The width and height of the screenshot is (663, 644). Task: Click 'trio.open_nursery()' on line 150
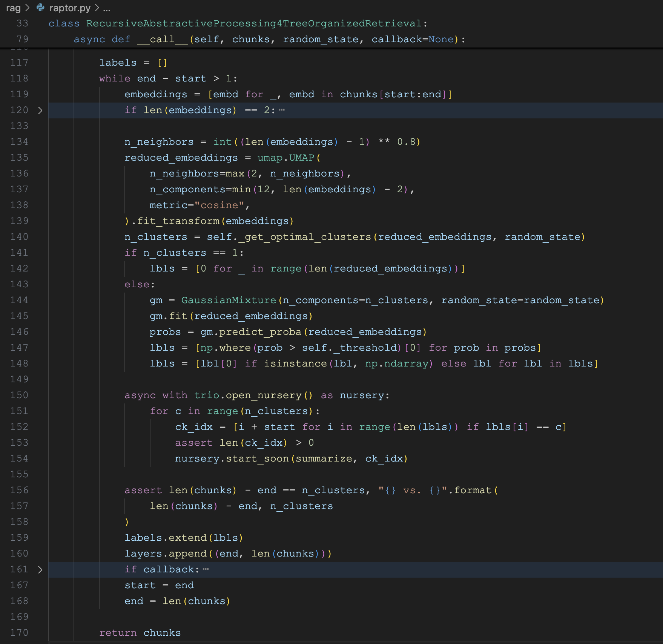click(253, 395)
